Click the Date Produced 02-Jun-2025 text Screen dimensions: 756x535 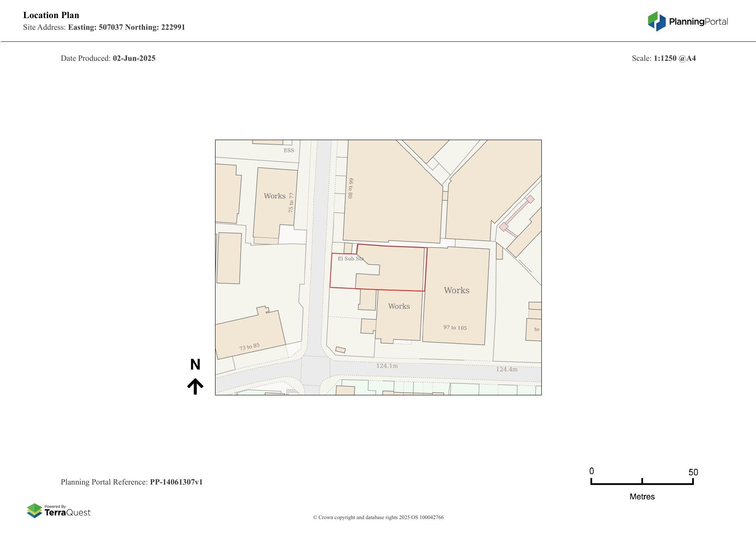pos(108,58)
